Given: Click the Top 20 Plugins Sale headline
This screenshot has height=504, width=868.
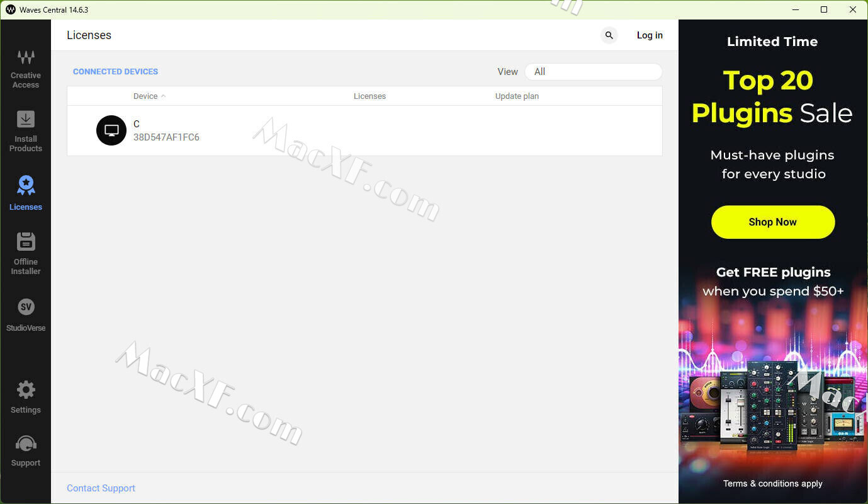Looking at the screenshot, I should [x=772, y=97].
